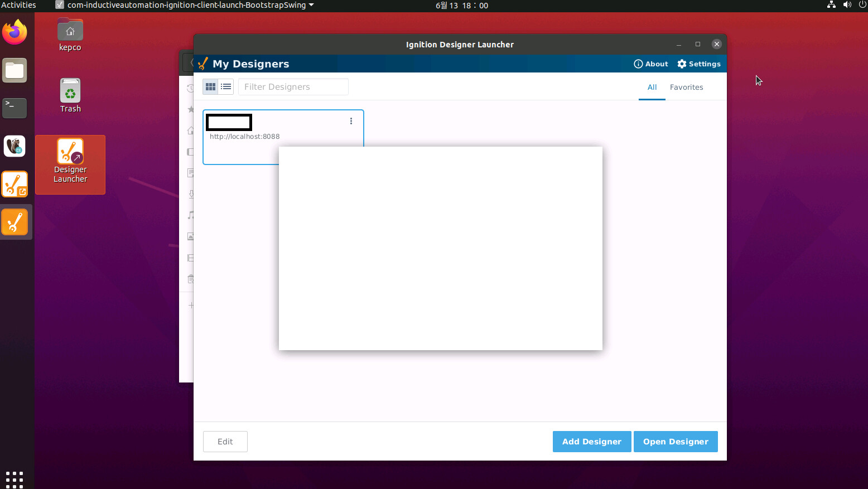868x489 pixels.
Task: Open the Activities overview
Action: 18,5
